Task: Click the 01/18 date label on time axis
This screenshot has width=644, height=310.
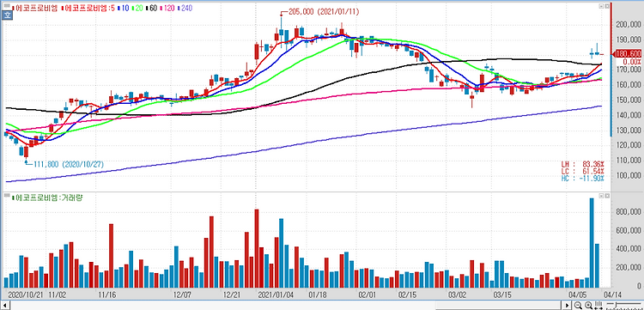Action: (318, 295)
